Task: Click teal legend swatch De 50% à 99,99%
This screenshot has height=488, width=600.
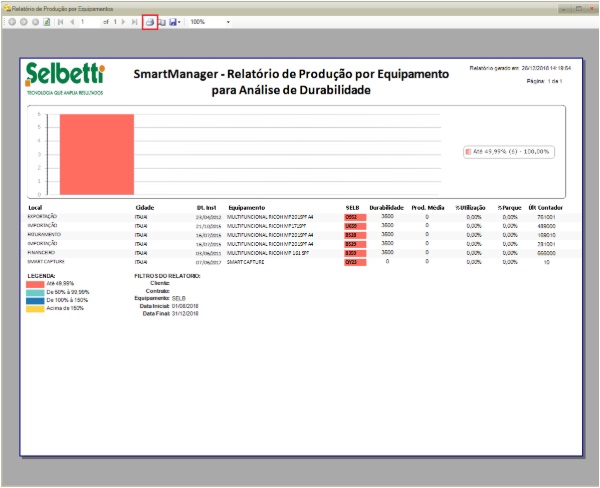Action: (35, 292)
